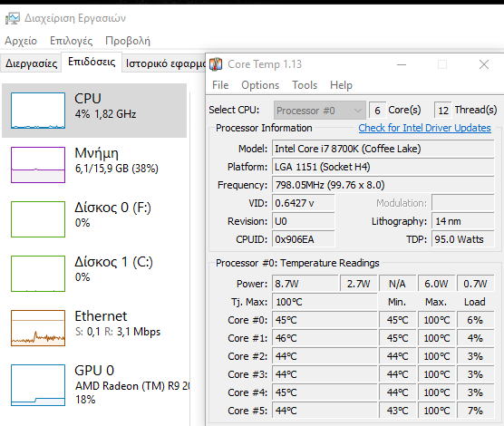
Task: Click the Core #4 min temperature 44°C
Action: click(x=397, y=392)
